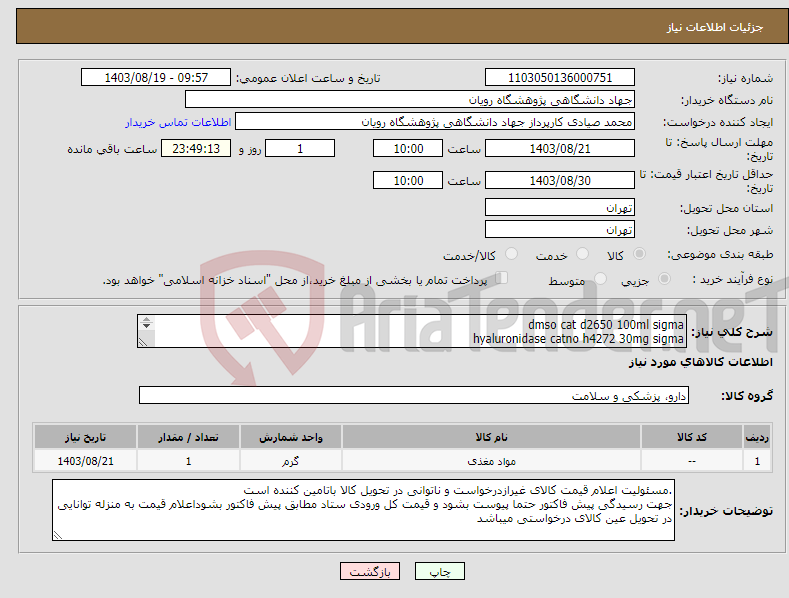This screenshot has width=789, height=598.
Task: Click the چاپ (print) button
Action: (439, 571)
